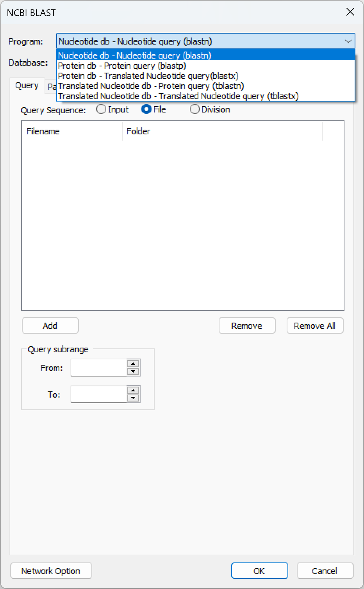Viewport: 364px width, 589px height.
Task: Choose the tblastx program option
Action: [206, 96]
